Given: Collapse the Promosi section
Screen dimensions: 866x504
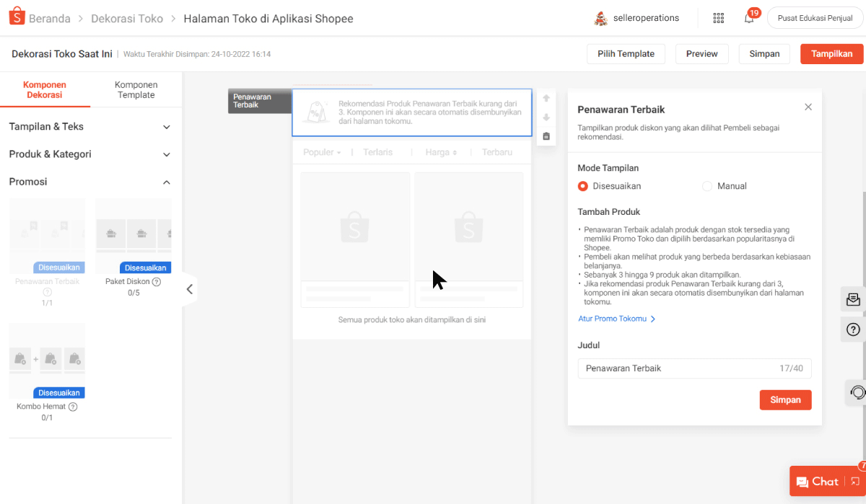Looking at the screenshot, I should 167,182.
